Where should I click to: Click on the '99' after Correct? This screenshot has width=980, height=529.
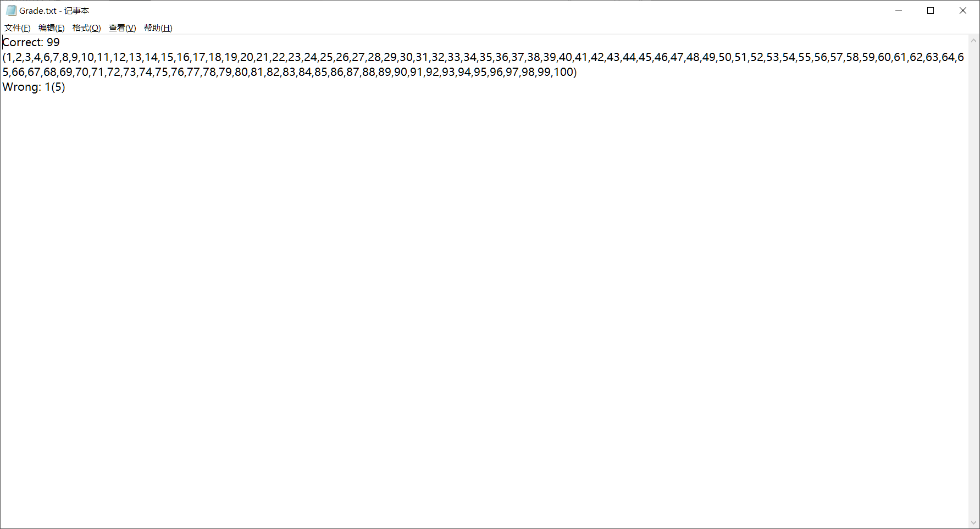pyautogui.click(x=53, y=42)
